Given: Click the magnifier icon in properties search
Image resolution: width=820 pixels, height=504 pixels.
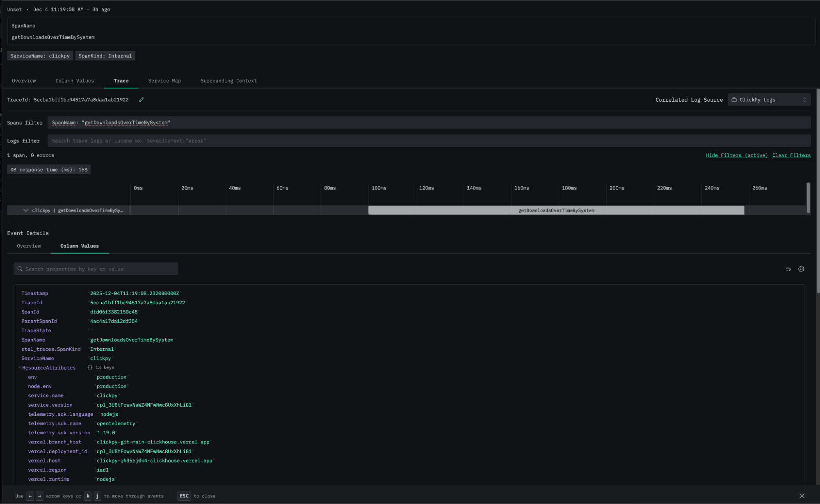Looking at the screenshot, I should click(20, 269).
